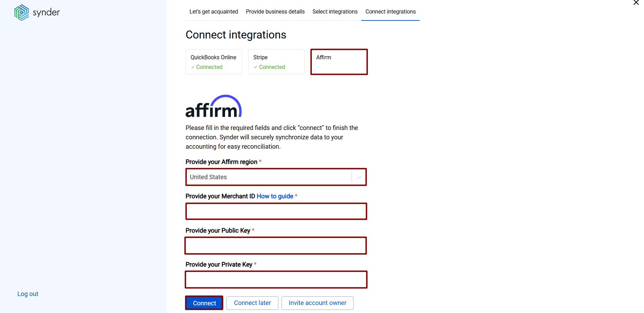Click the Synder logo

coord(36,12)
